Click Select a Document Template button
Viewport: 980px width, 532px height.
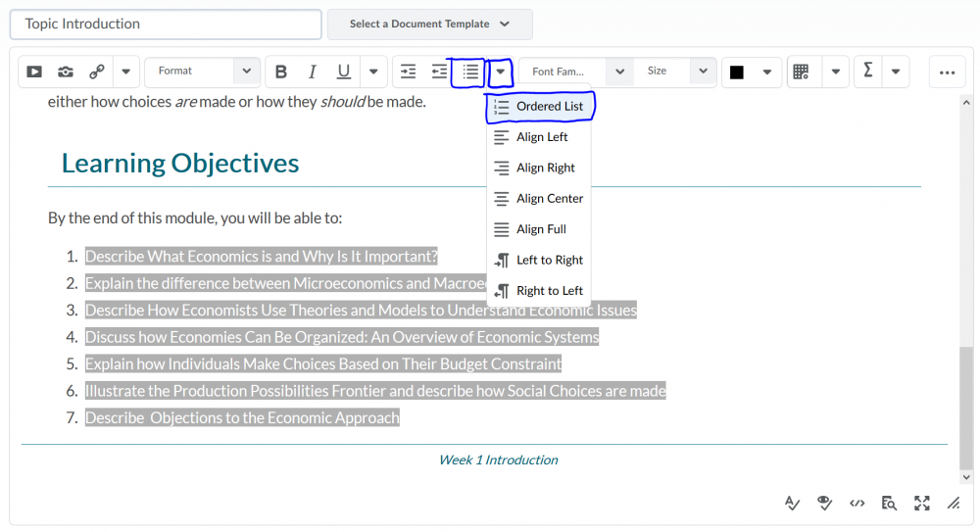(x=429, y=24)
